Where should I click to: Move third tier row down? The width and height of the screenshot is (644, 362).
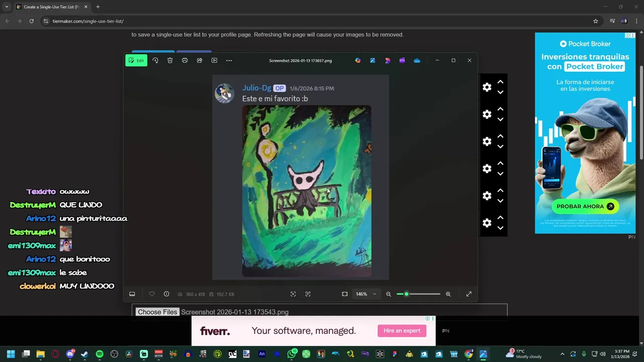coord(500,147)
